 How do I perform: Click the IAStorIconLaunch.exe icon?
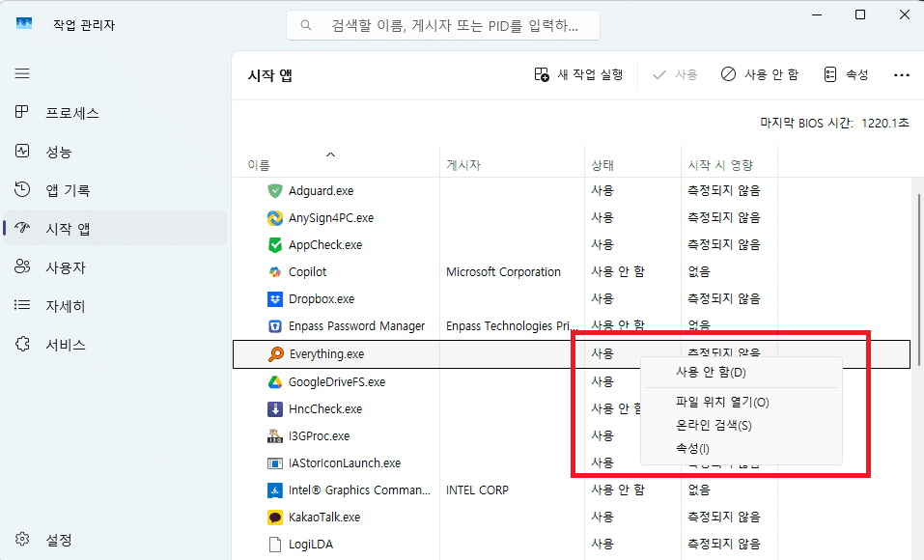[274, 463]
